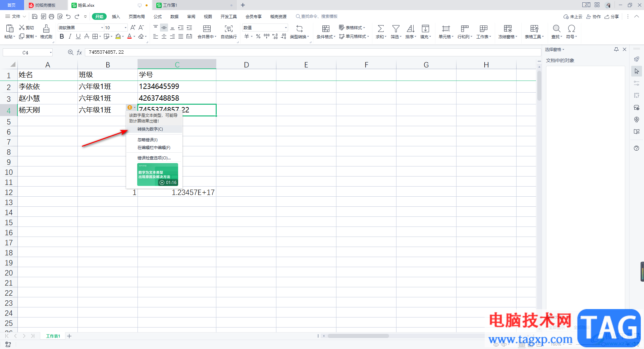Toggle strikethrough text button
The height and width of the screenshot is (349, 644).
point(87,36)
